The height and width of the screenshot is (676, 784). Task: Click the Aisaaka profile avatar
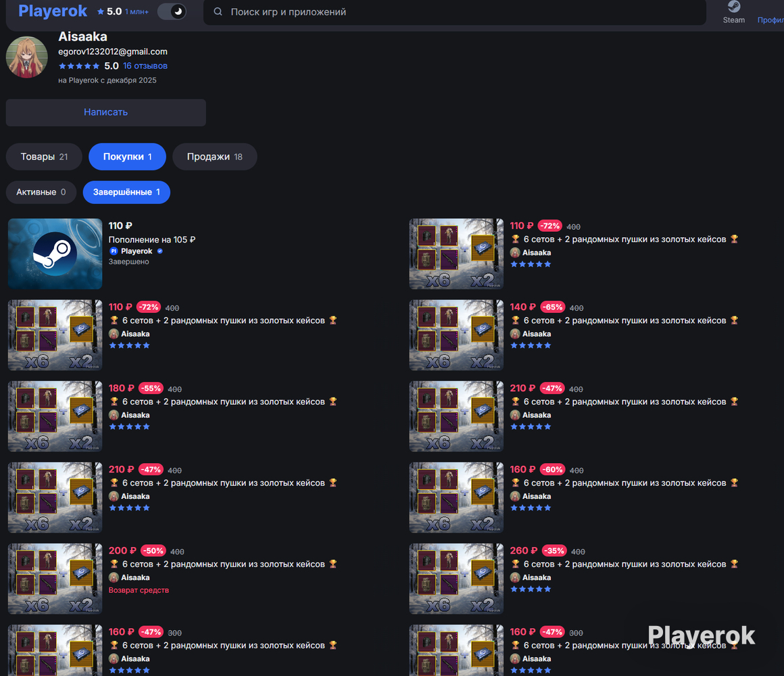26,57
